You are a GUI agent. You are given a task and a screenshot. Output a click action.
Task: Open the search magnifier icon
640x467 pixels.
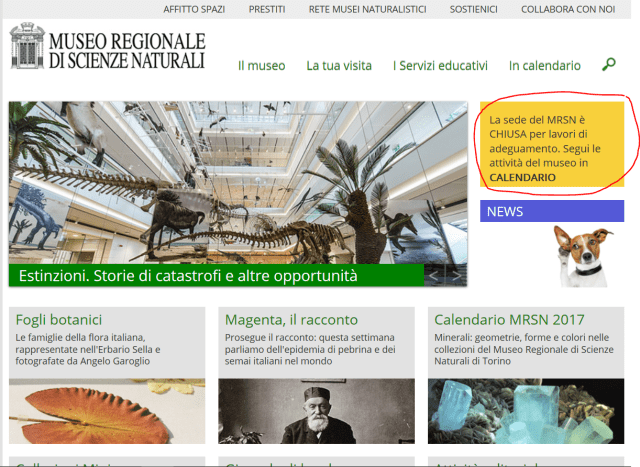[x=609, y=64]
